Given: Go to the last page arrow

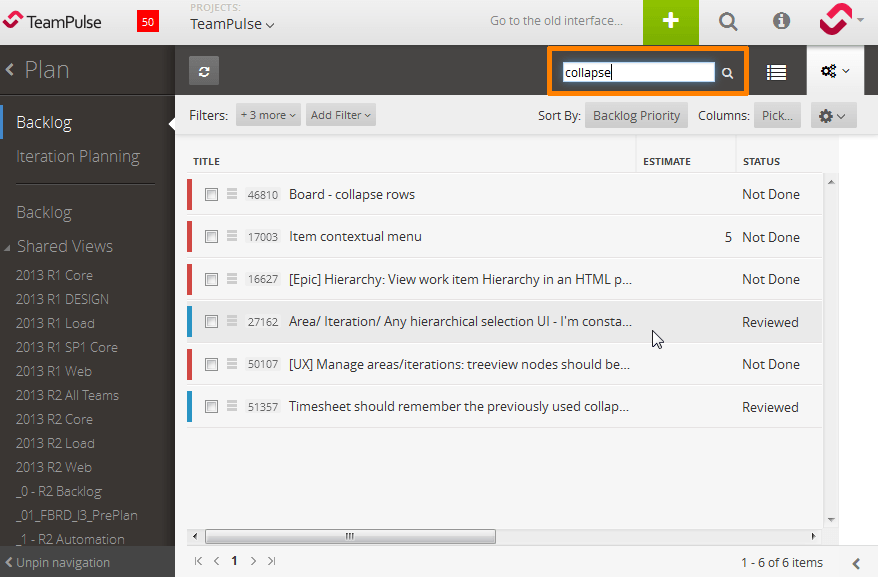Looking at the screenshot, I should click(x=272, y=561).
